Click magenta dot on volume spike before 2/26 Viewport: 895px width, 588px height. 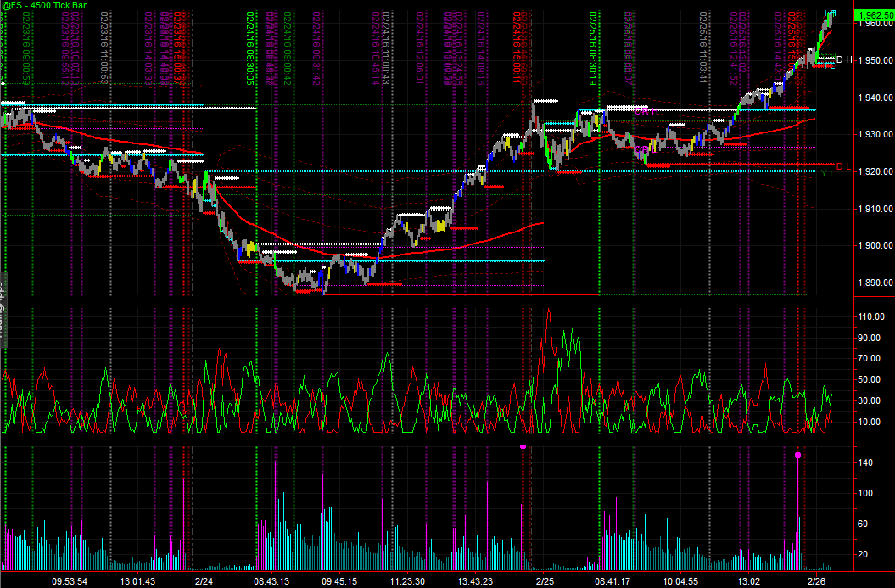(x=797, y=456)
